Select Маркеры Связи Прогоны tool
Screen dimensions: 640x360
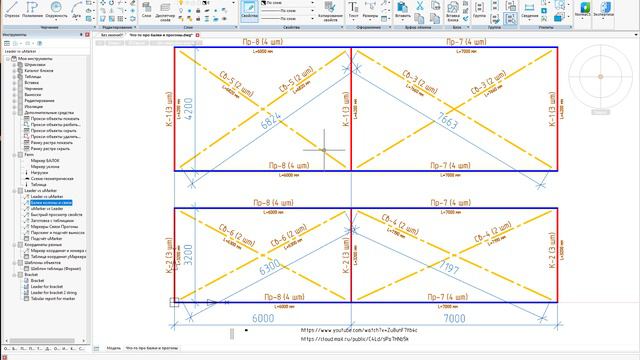pos(54,227)
